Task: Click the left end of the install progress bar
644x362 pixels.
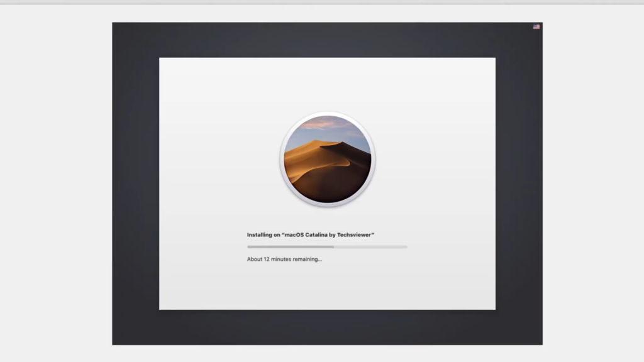Action: click(x=248, y=247)
